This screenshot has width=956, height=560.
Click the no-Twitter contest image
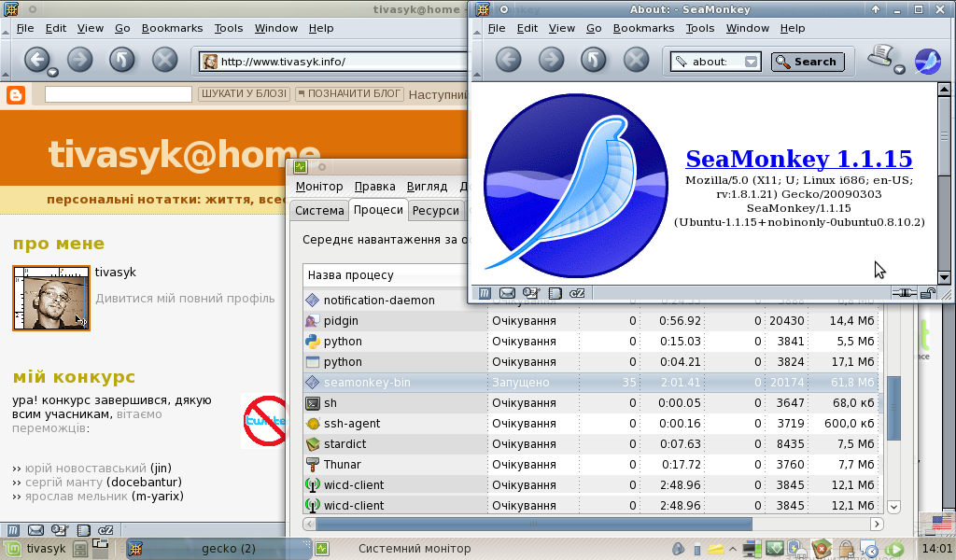point(264,420)
